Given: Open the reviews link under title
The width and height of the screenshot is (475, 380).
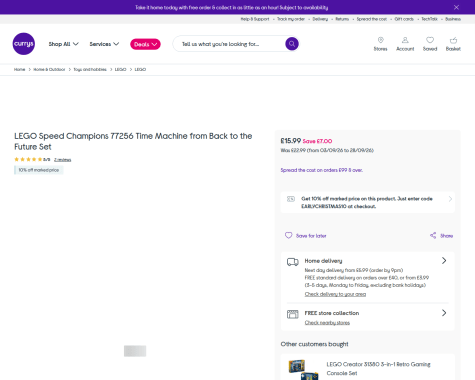Looking at the screenshot, I should [63, 160].
